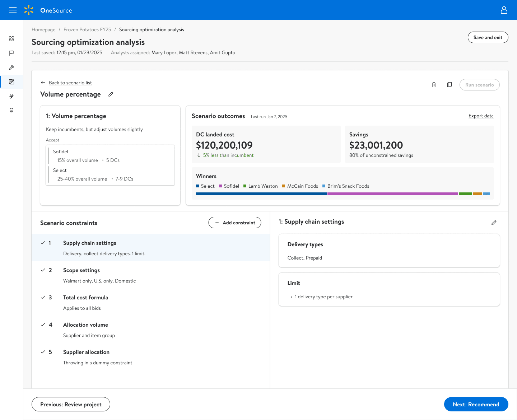This screenshot has height=420, width=517.
Task: Click the purple Sofidel segment in winners bar
Action: coord(392,194)
